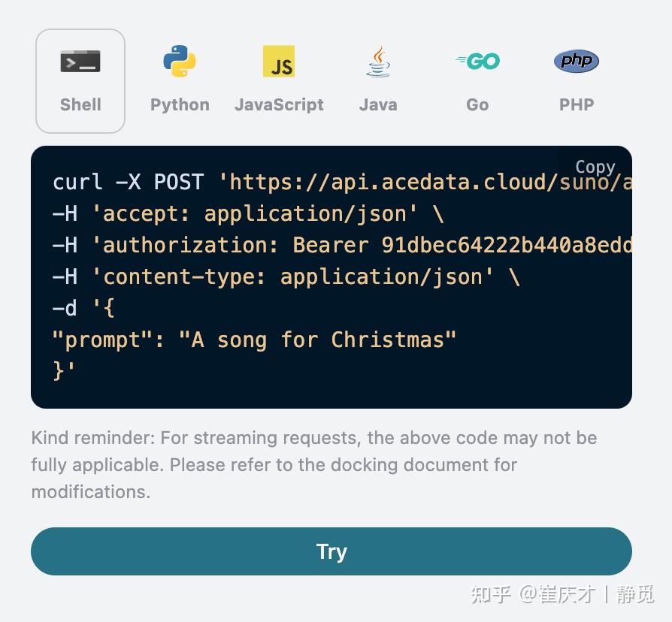Open the Go code tab label
Image resolution: width=672 pixels, height=622 pixels.
pyautogui.click(x=477, y=104)
